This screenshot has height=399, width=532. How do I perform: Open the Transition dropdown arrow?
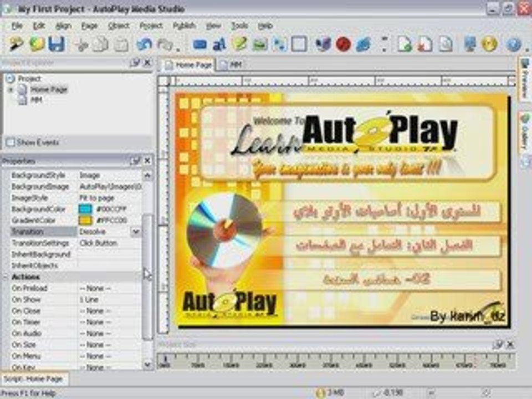(x=136, y=232)
